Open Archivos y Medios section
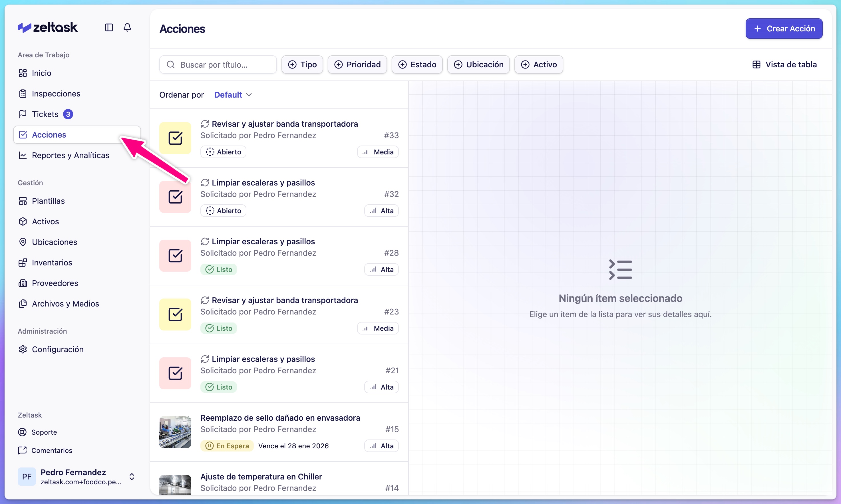Viewport: 841px width, 504px height. pyautogui.click(x=65, y=304)
